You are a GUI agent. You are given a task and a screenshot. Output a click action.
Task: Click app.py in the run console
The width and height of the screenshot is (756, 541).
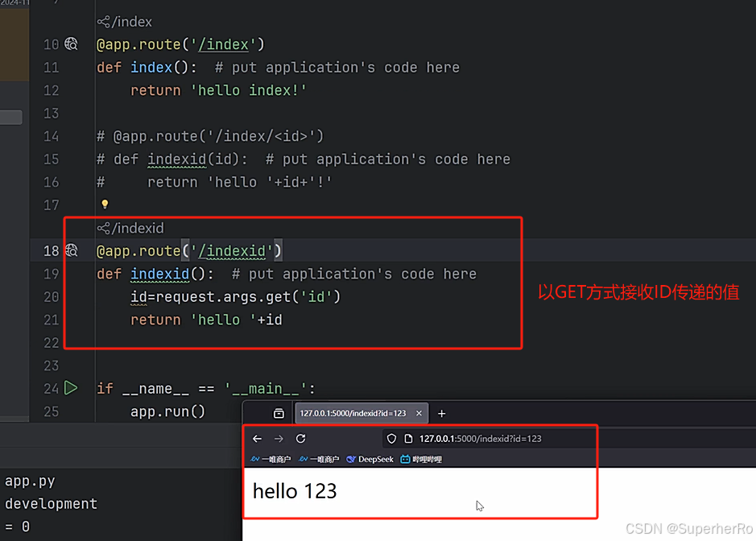30,481
